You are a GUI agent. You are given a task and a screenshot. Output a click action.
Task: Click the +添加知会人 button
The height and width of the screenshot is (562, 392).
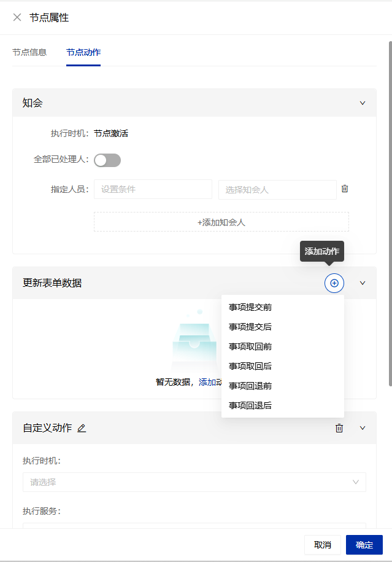point(221,222)
